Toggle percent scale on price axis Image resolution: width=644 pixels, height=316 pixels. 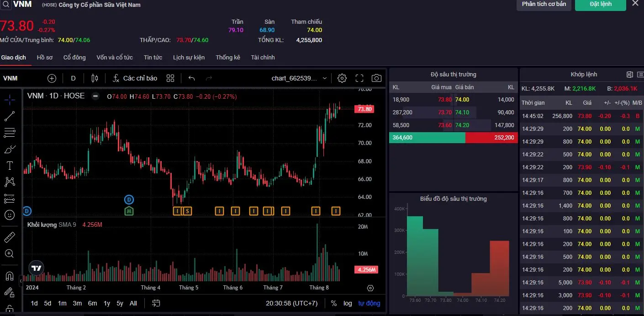point(334,303)
